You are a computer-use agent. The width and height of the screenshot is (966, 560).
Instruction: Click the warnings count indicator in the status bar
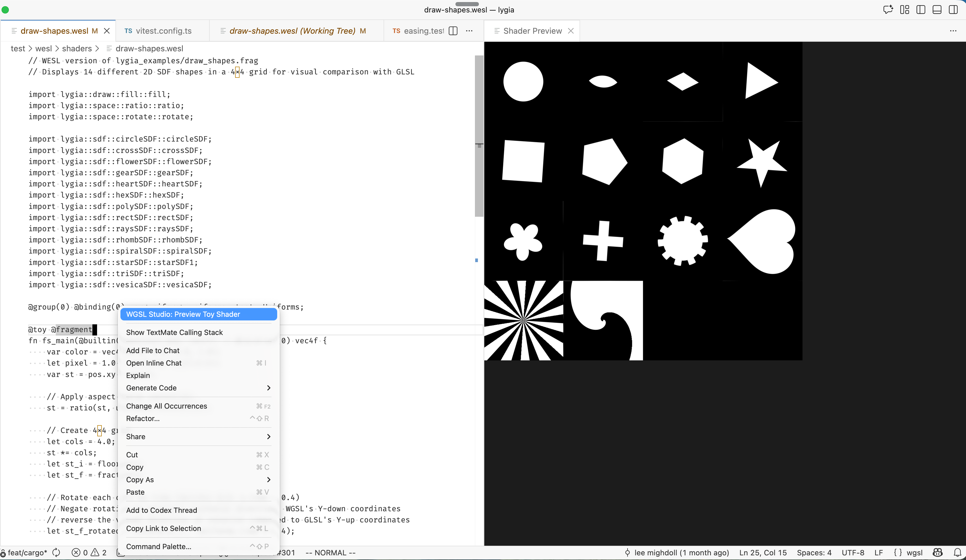click(97, 553)
